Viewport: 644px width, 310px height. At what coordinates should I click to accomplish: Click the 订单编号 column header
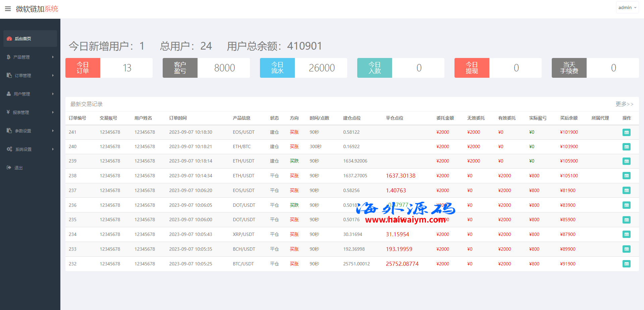(x=77, y=118)
